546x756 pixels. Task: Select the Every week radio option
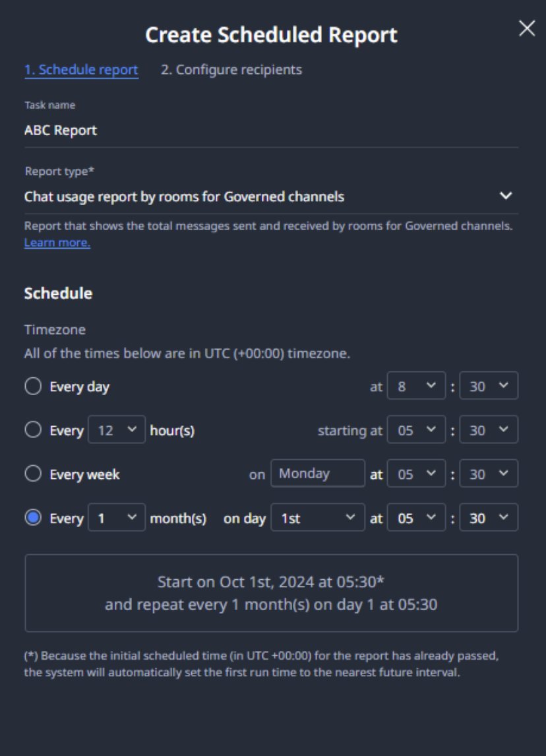tap(33, 474)
